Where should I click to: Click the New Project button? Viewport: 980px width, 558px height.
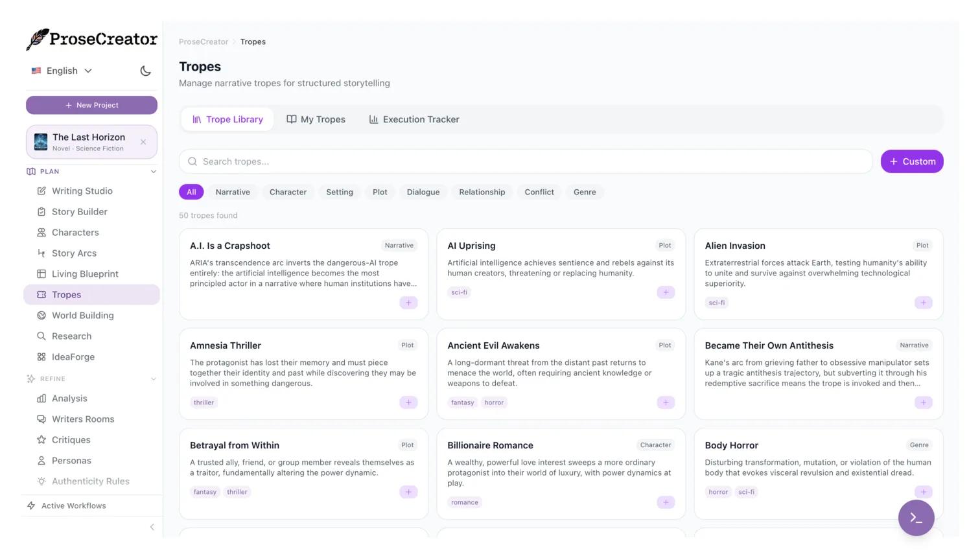coord(91,105)
